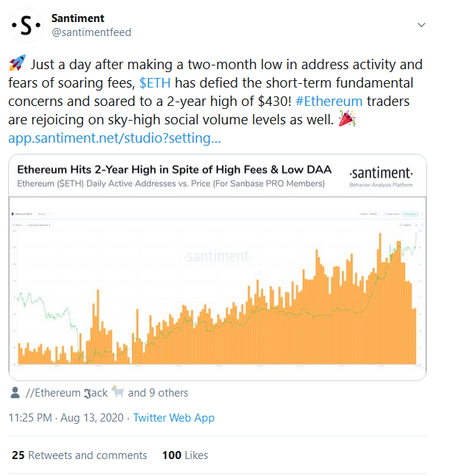Click the party popper emoji
Viewport: 452px width, 476px height.
[347, 118]
